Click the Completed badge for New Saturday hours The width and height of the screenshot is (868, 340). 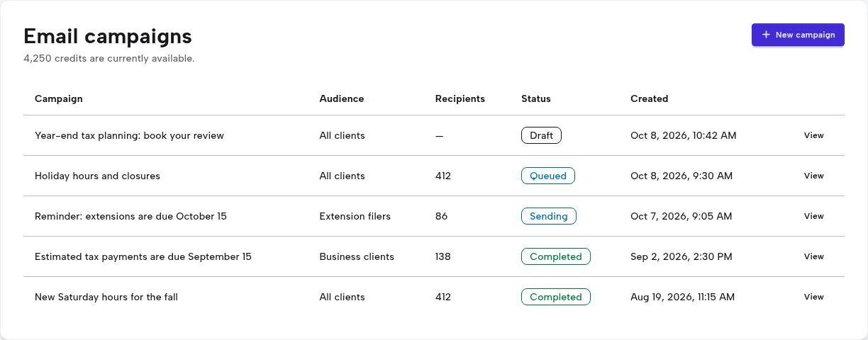click(x=556, y=297)
